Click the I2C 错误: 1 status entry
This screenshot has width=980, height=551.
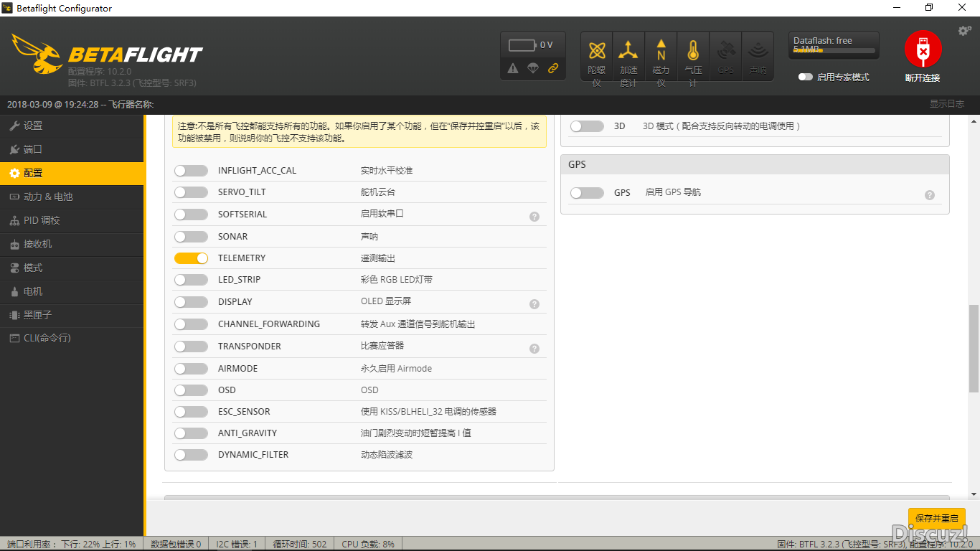[x=237, y=545]
